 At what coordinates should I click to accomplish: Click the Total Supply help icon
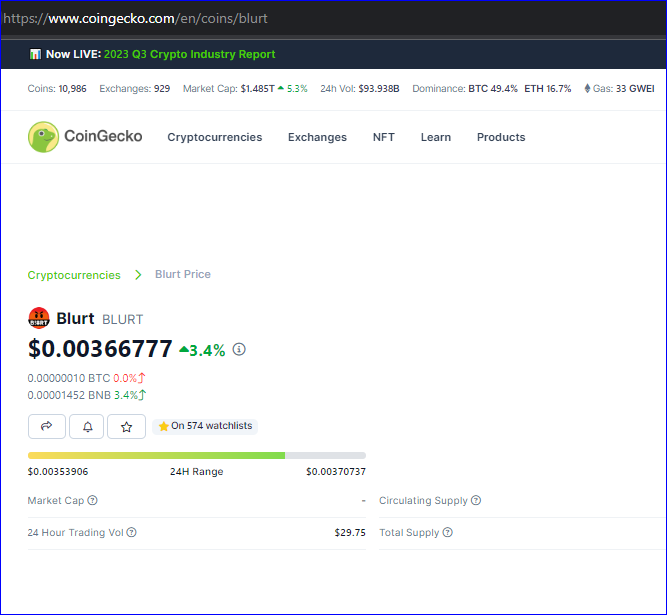pyautogui.click(x=448, y=532)
